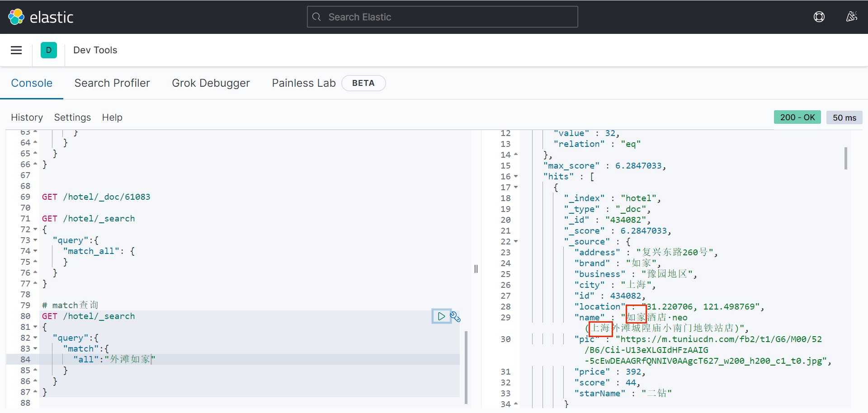Click the 200 - OK status badge
Image resolution: width=868 pixels, height=413 pixels.
(797, 117)
